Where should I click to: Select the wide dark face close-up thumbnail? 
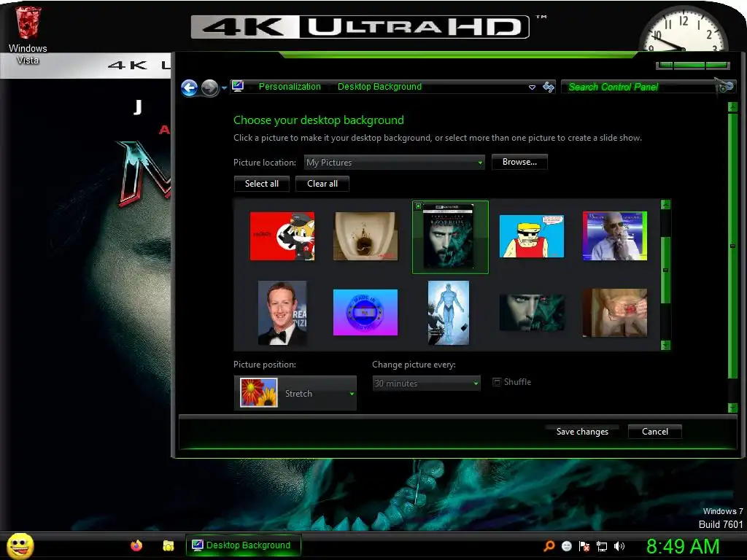point(532,312)
